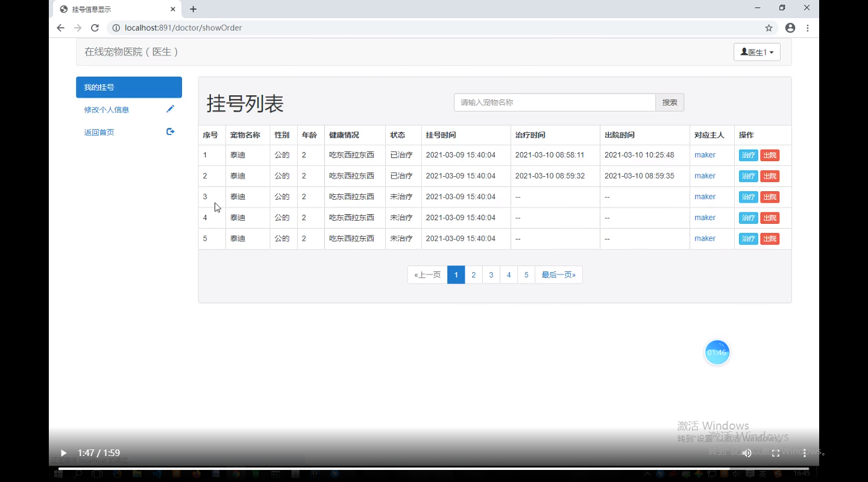Click 治疗 button in row 3
868x482 pixels.
[749, 197]
